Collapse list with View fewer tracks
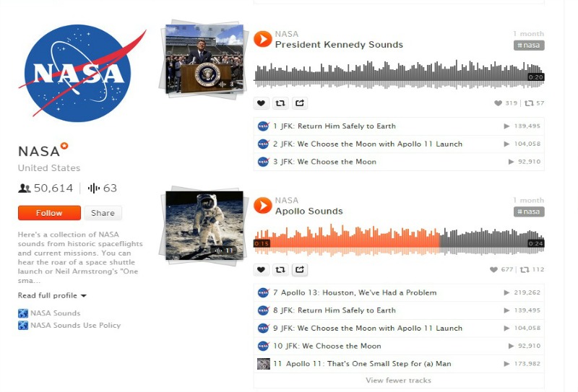Image resolution: width=578 pixels, height=392 pixels. [x=399, y=380]
